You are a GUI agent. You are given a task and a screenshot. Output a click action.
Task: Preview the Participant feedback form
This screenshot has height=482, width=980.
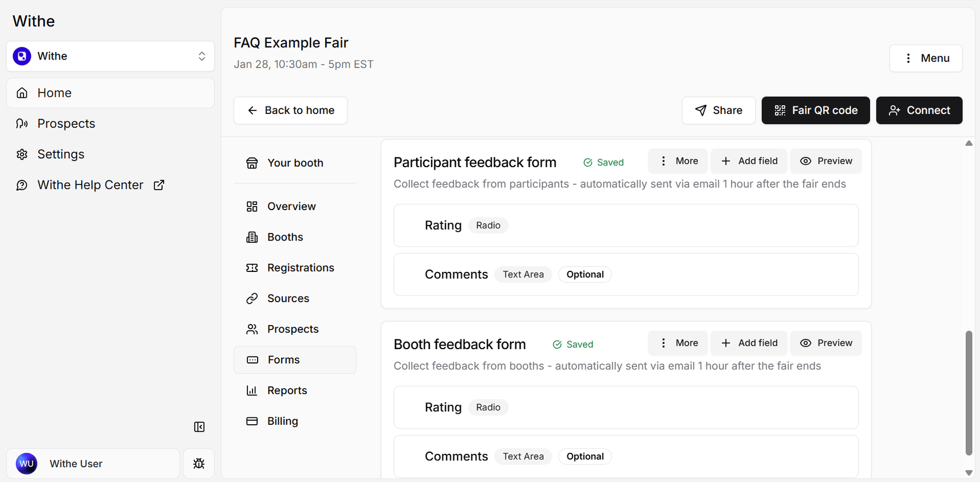pyautogui.click(x=826, y=161)
